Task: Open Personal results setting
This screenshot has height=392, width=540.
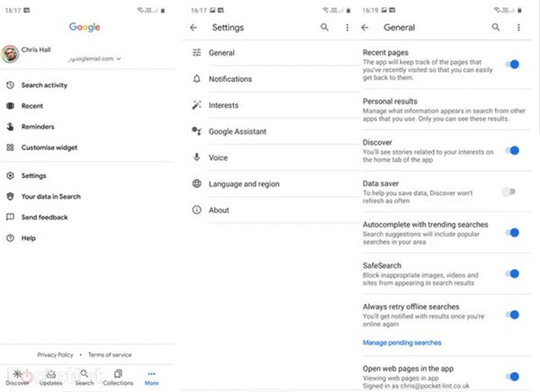Action: [x=445, y=110]
